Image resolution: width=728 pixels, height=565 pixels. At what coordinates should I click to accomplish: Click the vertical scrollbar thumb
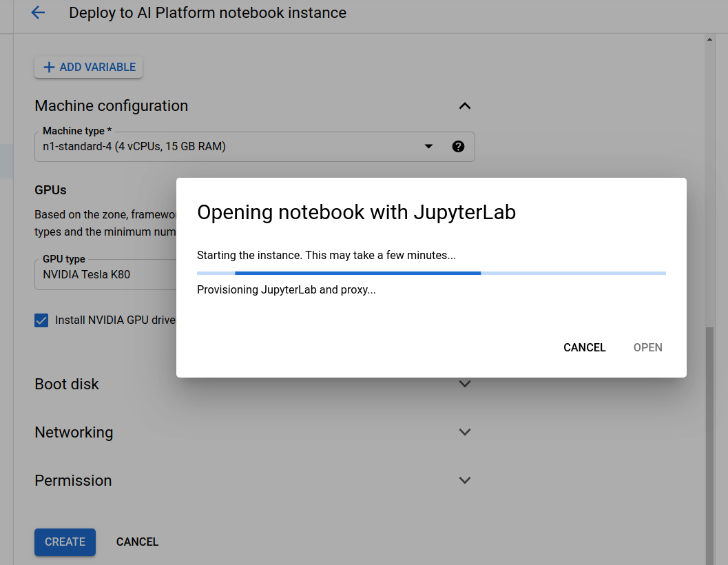point(709,441)
